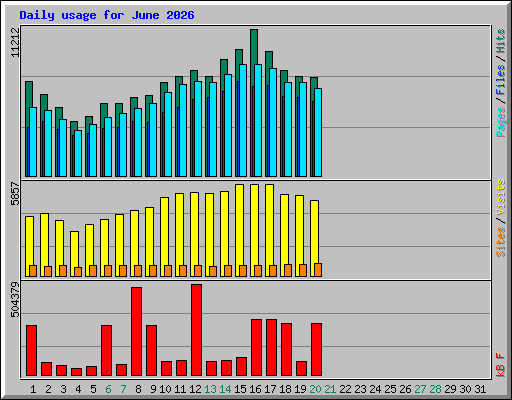This screenshot has width=512, height=400.
Task: Click day 8 on the x-axis
Action: pyautogui.click(x=138, y=389)
